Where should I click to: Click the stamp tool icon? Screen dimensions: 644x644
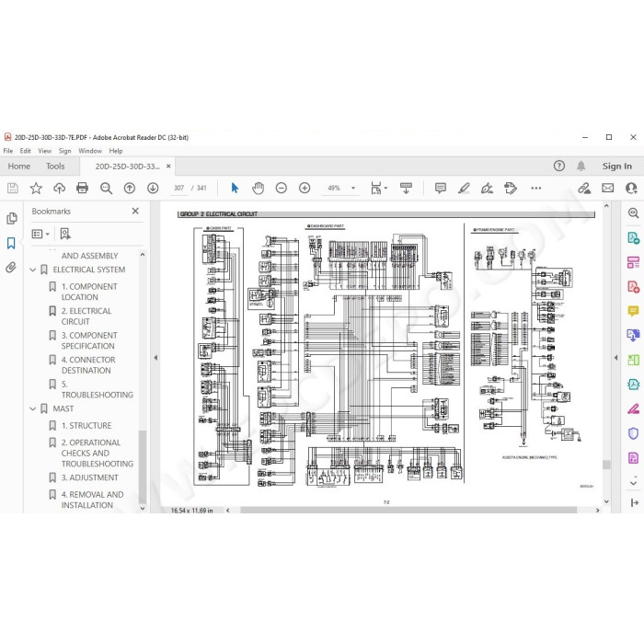tap(511, 188)
